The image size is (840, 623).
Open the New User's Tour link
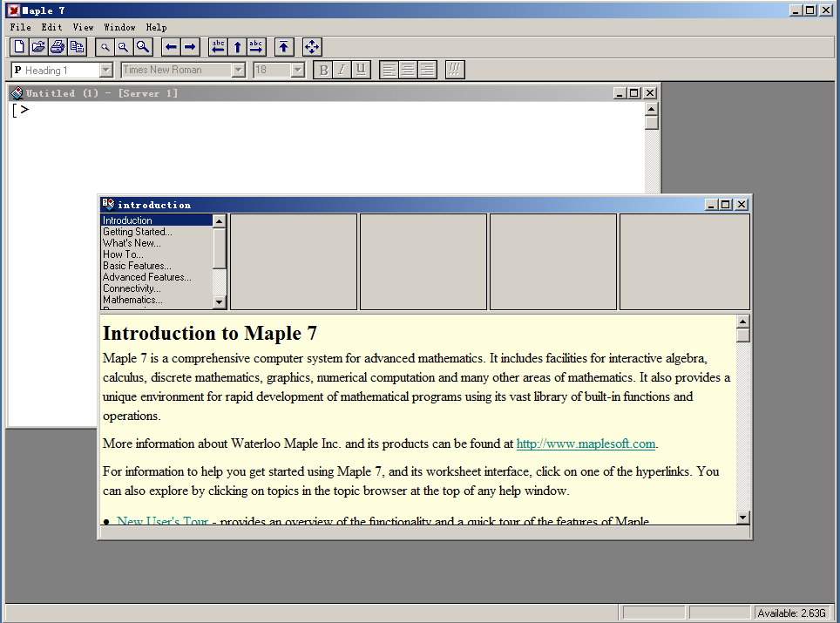point(162,520)
